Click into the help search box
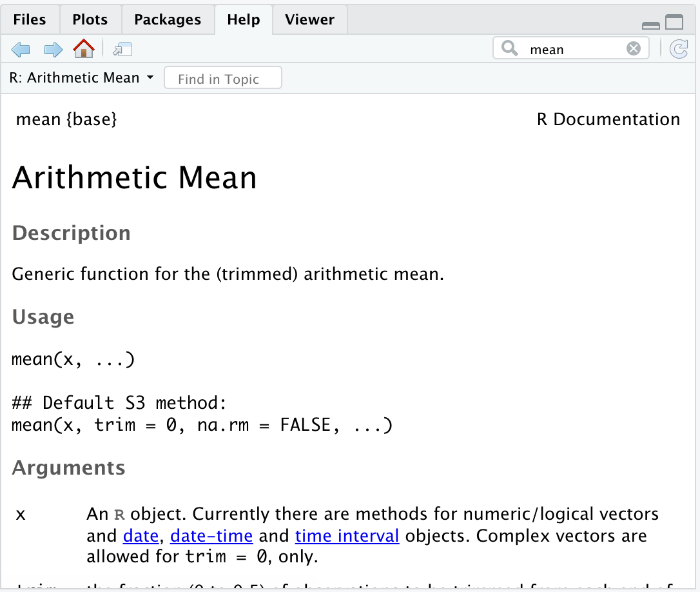 click(x=574, y=49)
